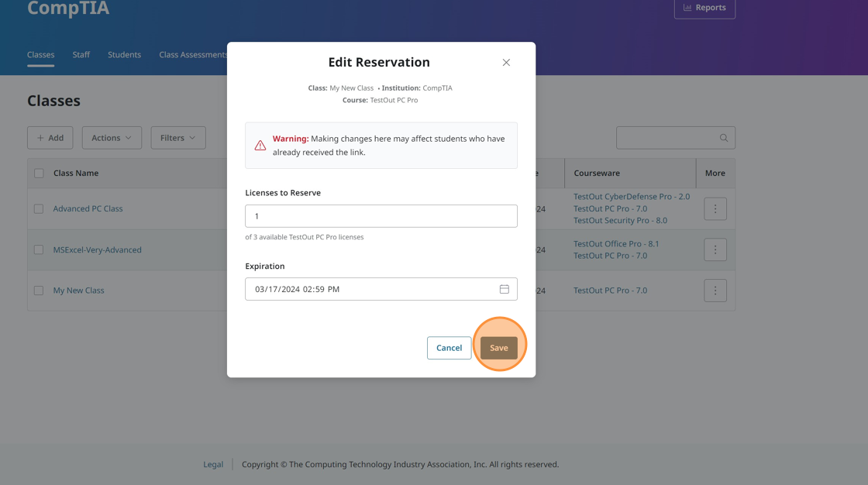Save the reservation changes
Image resolution: width=868 pixels, height=485 pixels.
498,348
